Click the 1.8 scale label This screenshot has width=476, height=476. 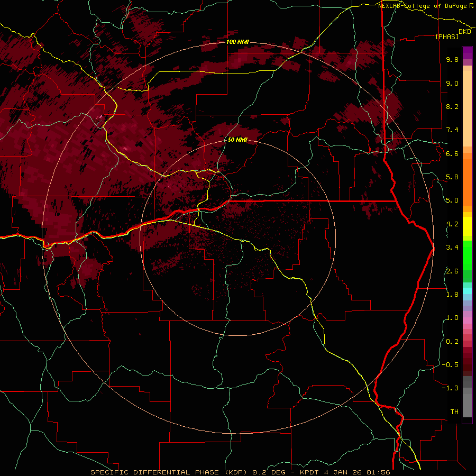[x=452, y=295]
